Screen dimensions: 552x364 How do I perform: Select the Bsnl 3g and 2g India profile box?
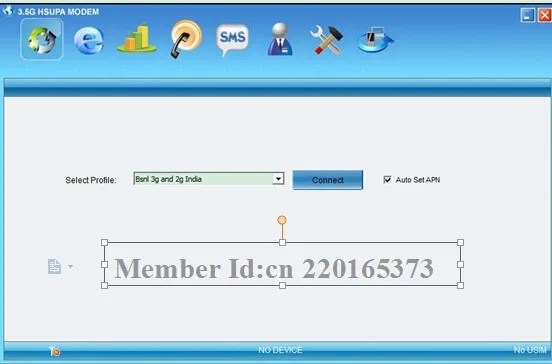(208, 178)
